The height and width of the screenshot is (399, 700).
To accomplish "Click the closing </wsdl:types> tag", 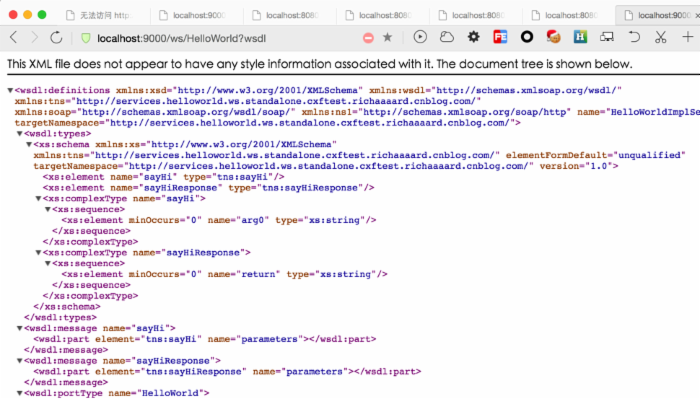I will (60, 318).
